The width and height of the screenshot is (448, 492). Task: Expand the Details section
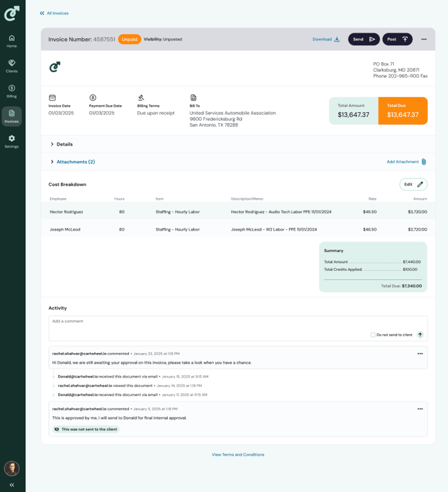click(52, 144)
